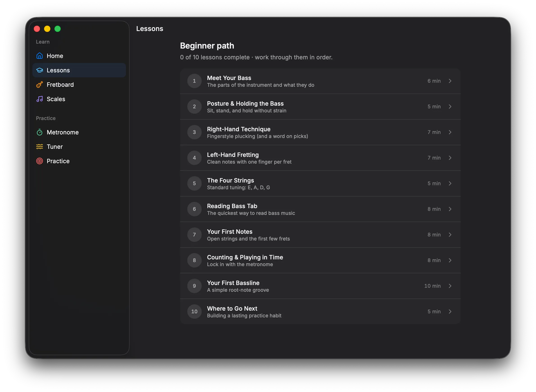
Task: Open the Meet Your Bass lesson title
Action: coord(229,78)
